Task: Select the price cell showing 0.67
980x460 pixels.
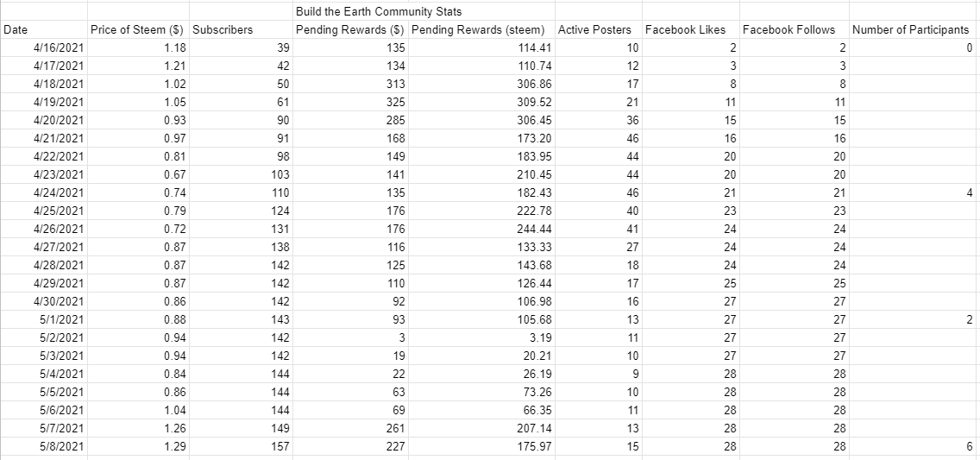Action: point(138,174)
